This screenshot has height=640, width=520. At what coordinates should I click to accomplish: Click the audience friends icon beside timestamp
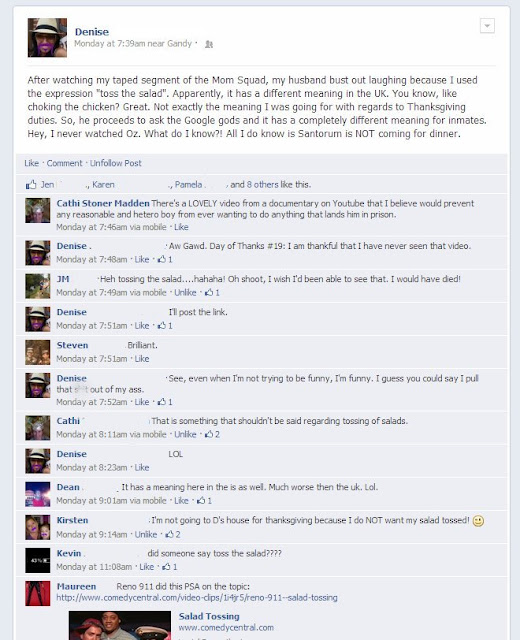(x=209, y=44)
